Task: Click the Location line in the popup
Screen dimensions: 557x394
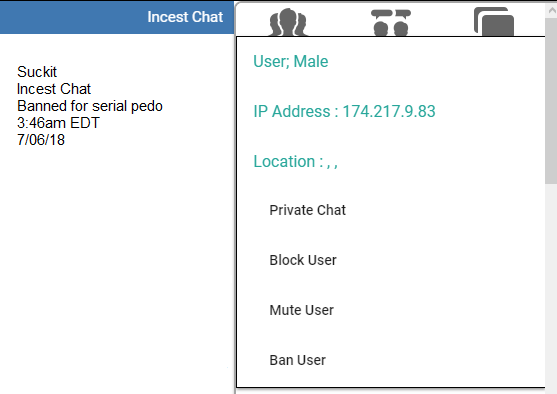Action: pyautogui.click(x=295, y=162)
